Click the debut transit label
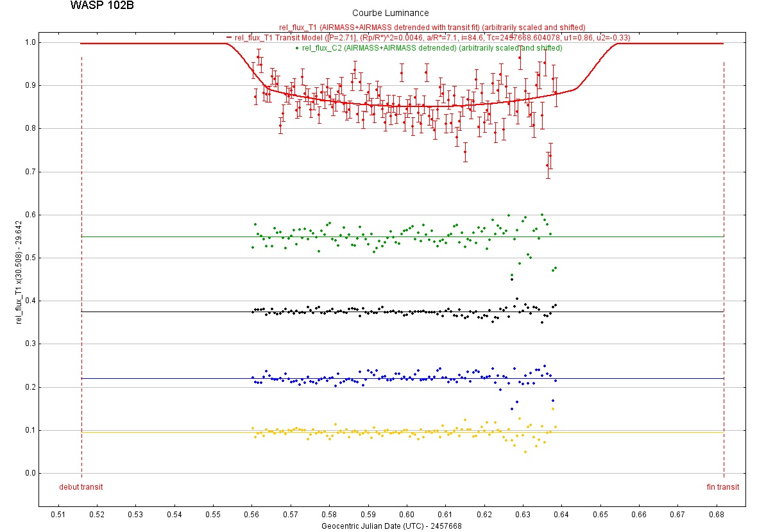Screen dimensions: 757x532 (x=81, y=487)
